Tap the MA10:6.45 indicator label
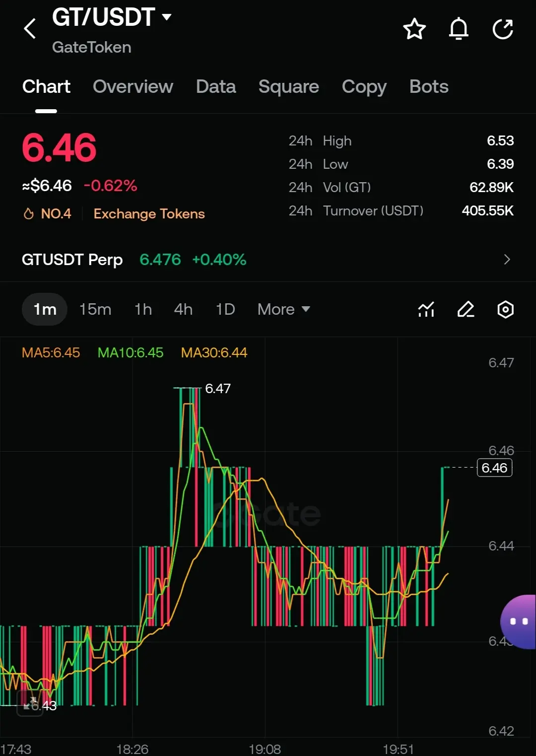This screenshot has width=536, height=756. [131, 352]
